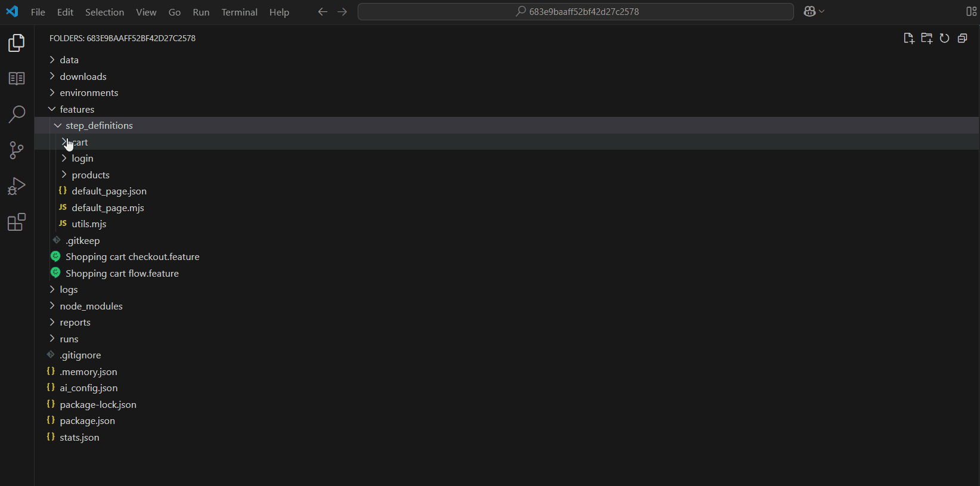
Task: Refresh the Explorer file tree
Action: [x=944, y=38]
